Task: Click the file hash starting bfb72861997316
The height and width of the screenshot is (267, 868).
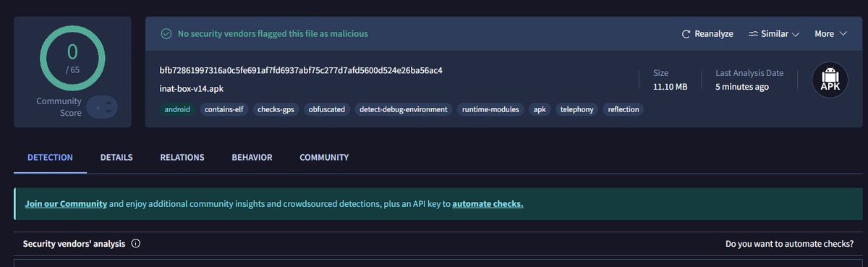Action: click(x=301, y=71)
